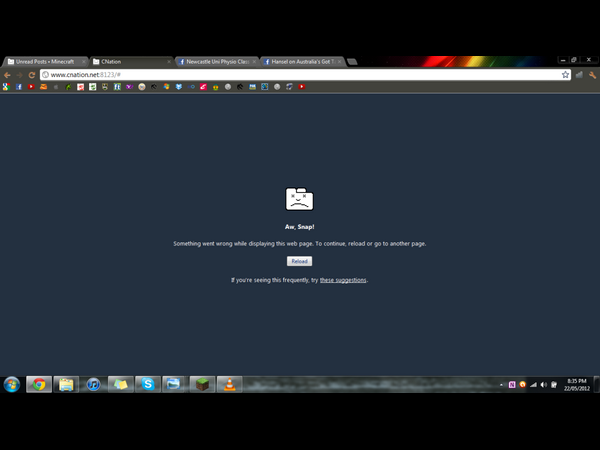Bookmark this page with the star icon
600x450 pixels.
click(565, 75)
